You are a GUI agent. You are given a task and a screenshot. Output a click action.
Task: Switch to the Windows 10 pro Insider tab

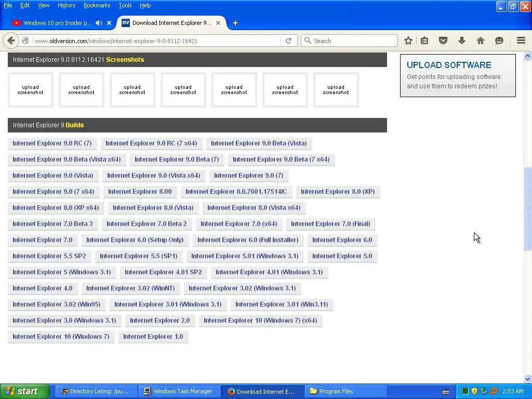(x=57, y=23)
